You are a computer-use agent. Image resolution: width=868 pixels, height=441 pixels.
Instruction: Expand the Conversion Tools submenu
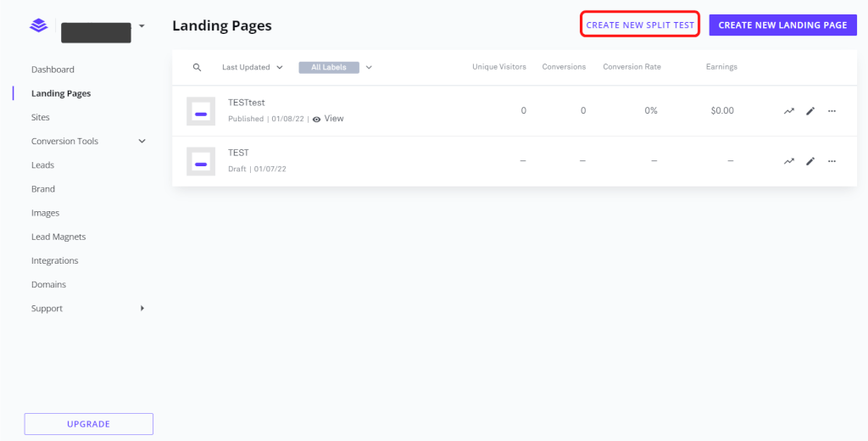(142, 142)
